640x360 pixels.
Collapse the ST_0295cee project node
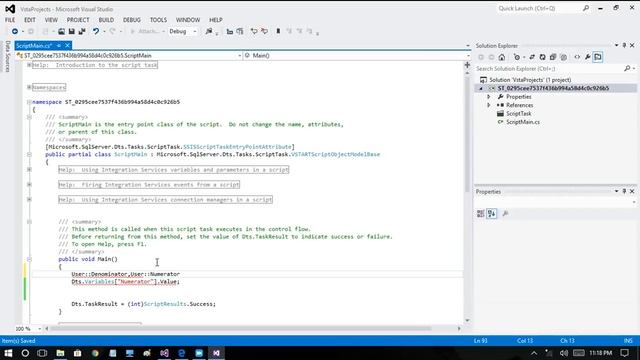(481, 88)
